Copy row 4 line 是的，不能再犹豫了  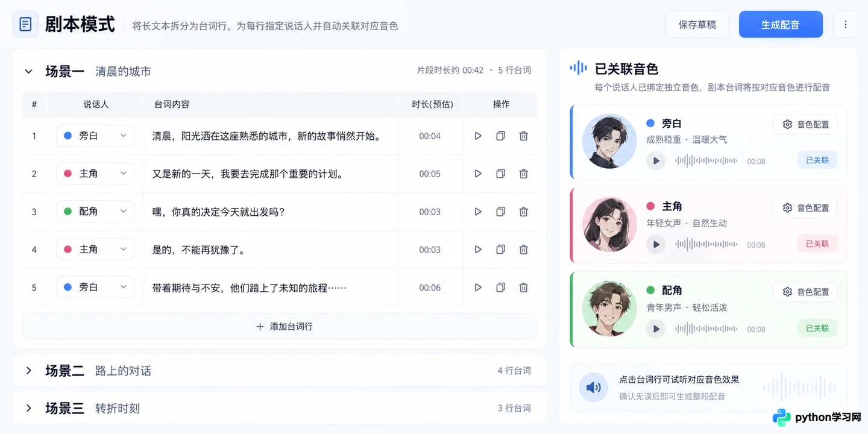click(500, 250)
